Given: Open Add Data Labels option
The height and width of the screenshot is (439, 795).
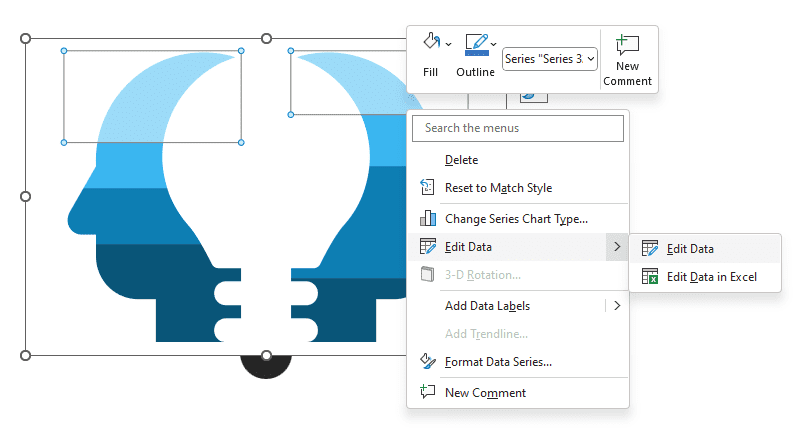Looking at the screenshot, I should pos(518,306).
